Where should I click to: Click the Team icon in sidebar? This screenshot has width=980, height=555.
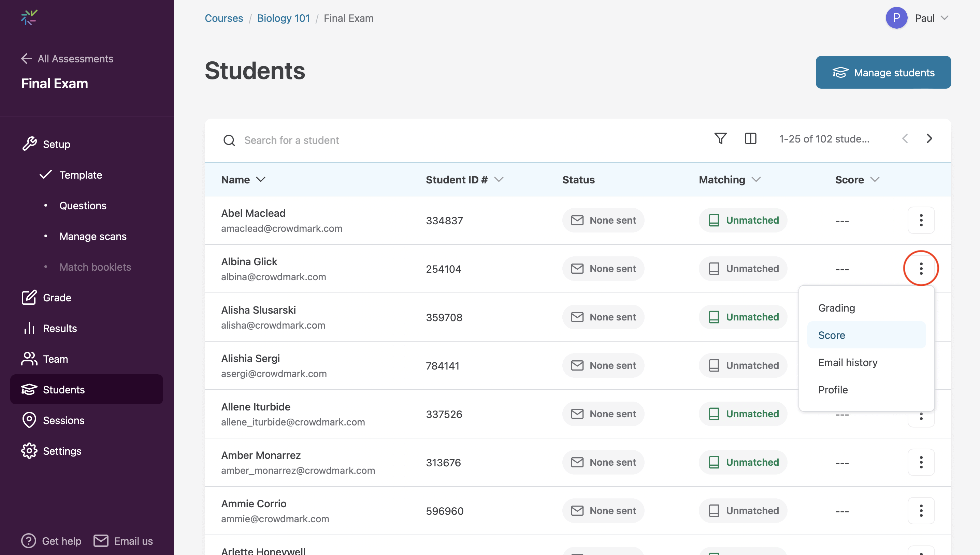(29, 359)
